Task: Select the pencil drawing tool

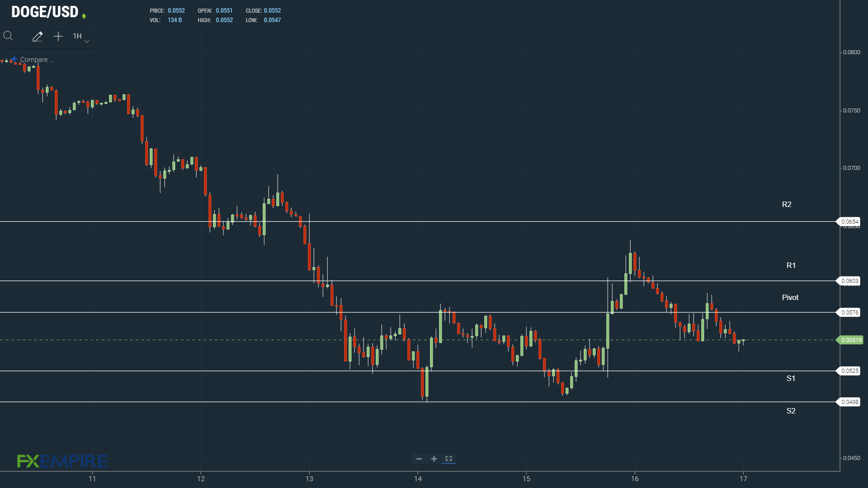Action: click(38, 37)
